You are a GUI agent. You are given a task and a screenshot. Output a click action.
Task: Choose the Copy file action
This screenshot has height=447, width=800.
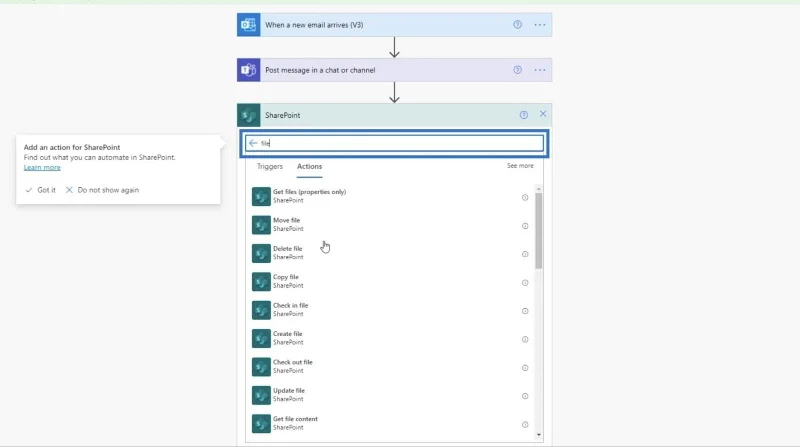click(390, 282)
